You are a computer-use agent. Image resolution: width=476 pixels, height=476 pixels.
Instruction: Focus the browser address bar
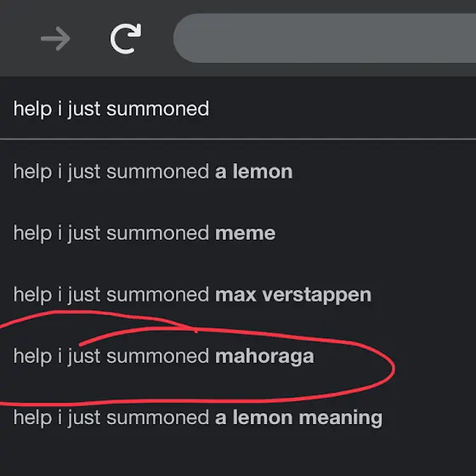(325, 38)
